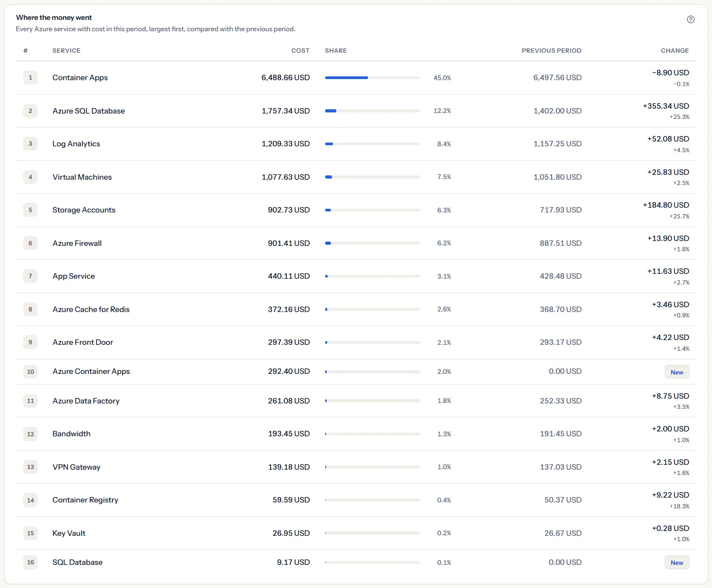712x588 pixels.
Task: Click the Storage Accounts service name
Action: [84, 210]
